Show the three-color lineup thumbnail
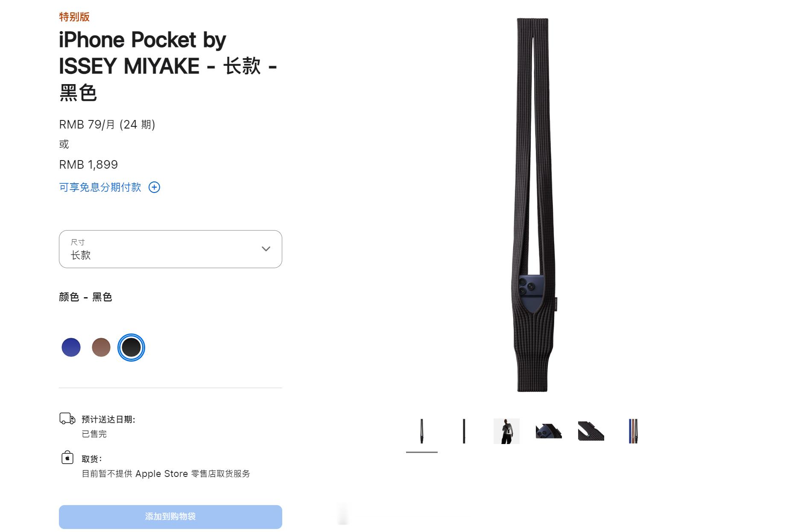The height and width of the screenshot is (532, 807). coord(633,431)
